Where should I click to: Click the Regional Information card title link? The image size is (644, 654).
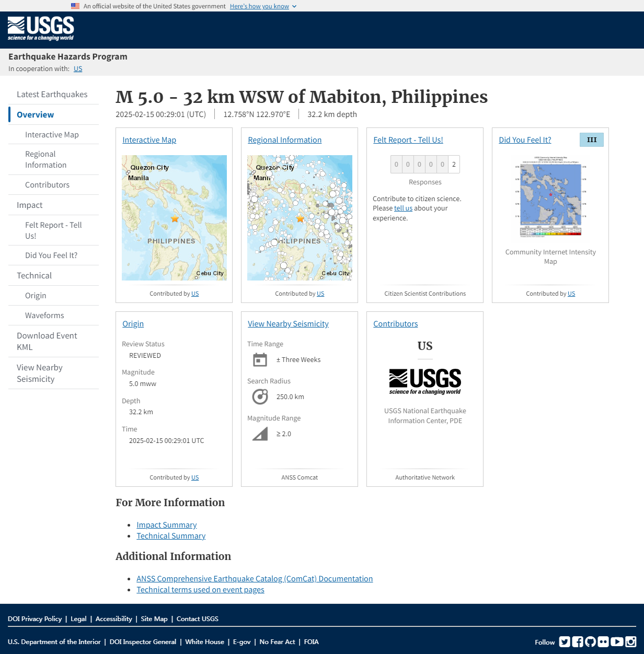click(x=284, y=140)
